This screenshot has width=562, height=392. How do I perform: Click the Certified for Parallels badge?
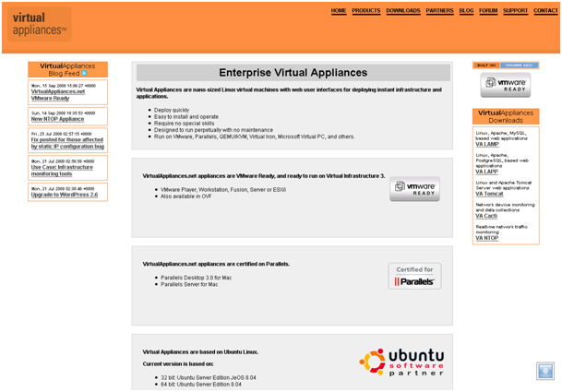pyautogui.click(x=414, y=276)
